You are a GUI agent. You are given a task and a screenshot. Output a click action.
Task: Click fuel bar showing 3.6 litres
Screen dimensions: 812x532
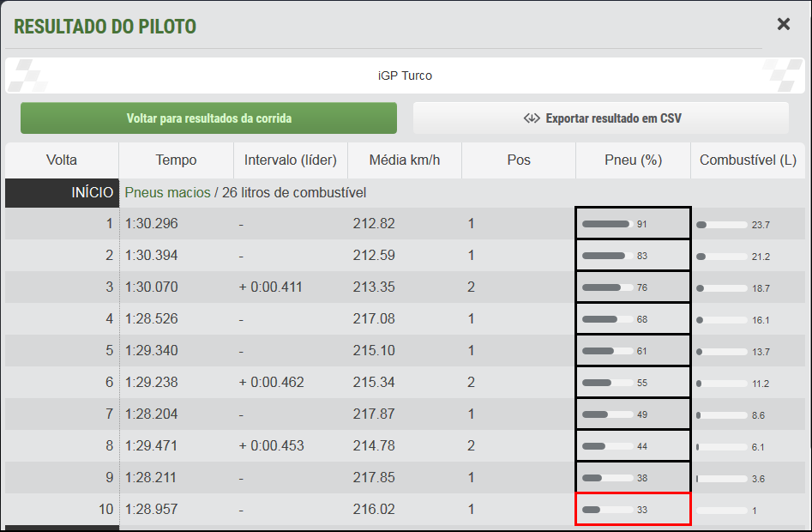pyautogui.click(x=722, y=479)
